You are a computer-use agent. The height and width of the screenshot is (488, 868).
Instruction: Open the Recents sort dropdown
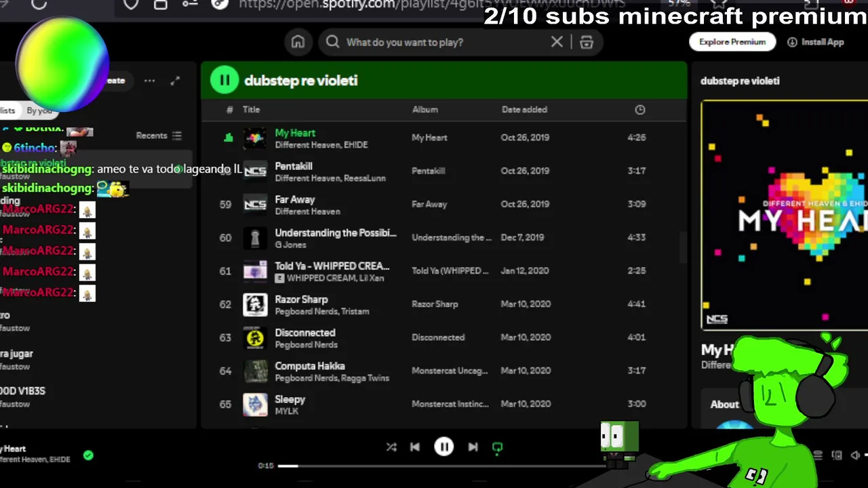159,136
